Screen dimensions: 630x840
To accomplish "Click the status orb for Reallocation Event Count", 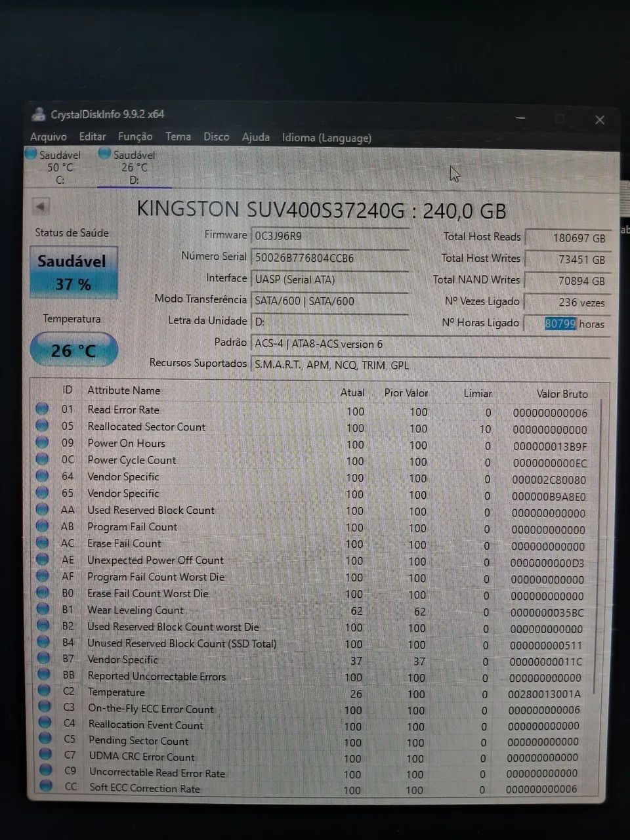I will pos(45,723).
